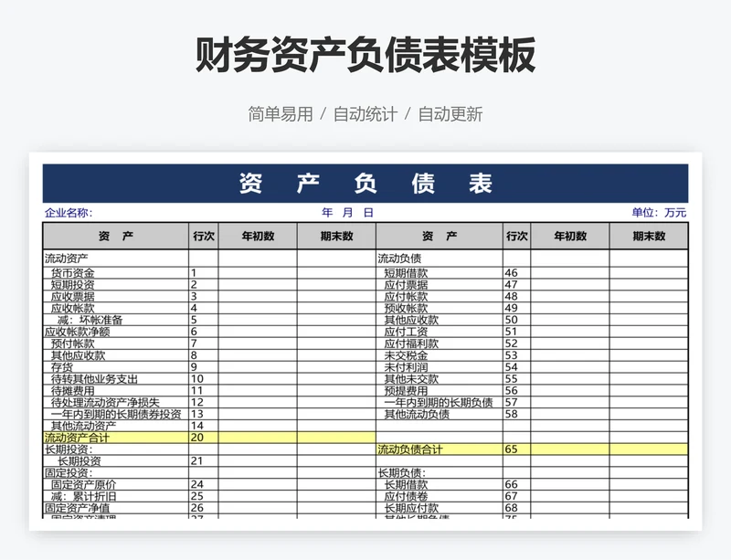Viewport: 731px width, 560px height.
Task: Select the left 期末数 column header
Action: (x=336, y=237)
